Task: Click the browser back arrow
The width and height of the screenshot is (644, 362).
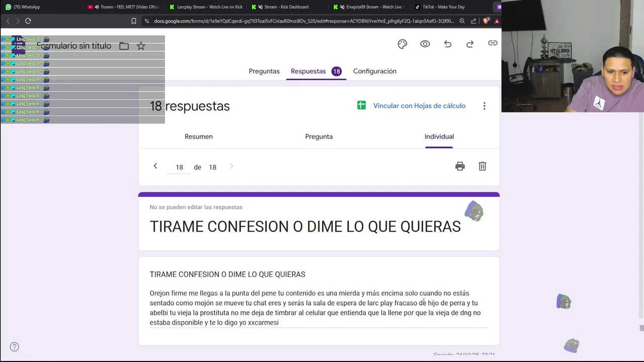Action: click(x=8, y=21)
